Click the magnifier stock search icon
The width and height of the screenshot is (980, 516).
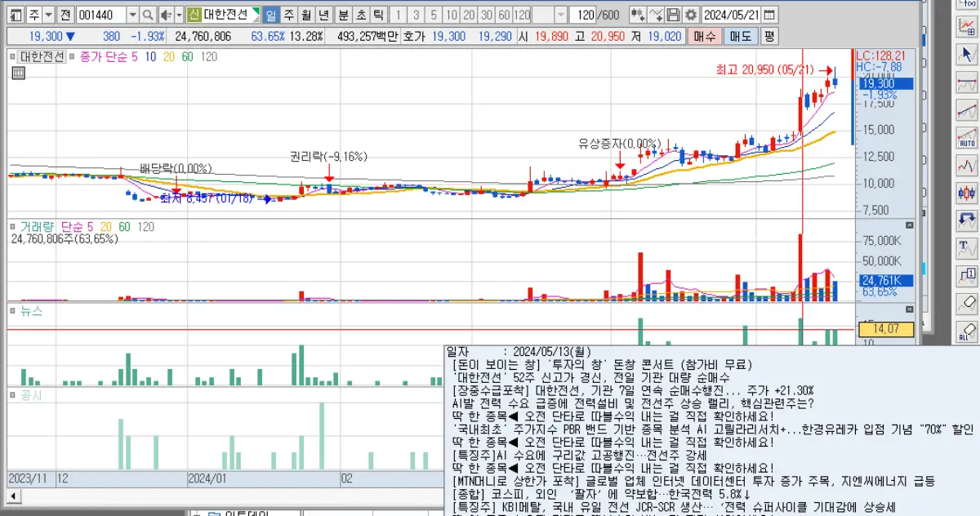point(147,16)
